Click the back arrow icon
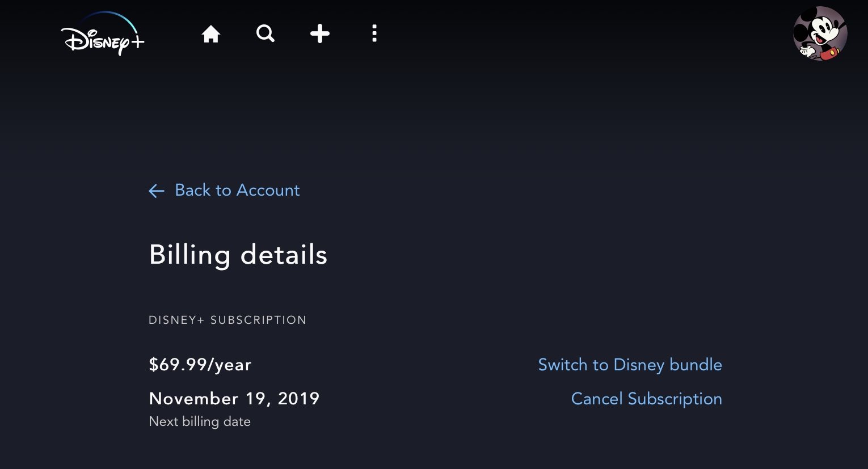This screenshot has height=469, width=868. coord(156,191)
